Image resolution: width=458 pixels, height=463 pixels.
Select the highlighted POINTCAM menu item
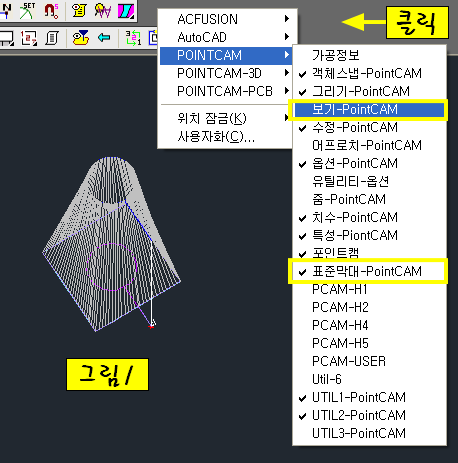coord(226,55)
